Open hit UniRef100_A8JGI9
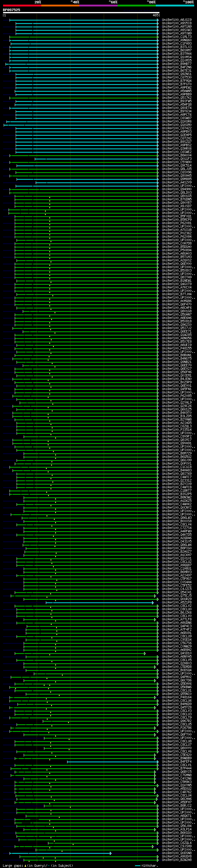This screenshot has height=868, width=197. (x=177, y=20)
